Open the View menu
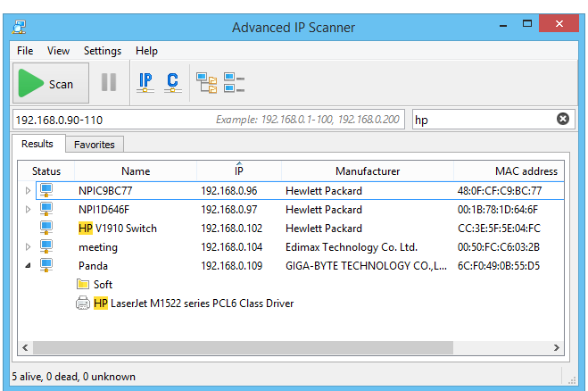The width and height of the screenshot is (588, 391). pyautogui.click(x=58, y=51)
